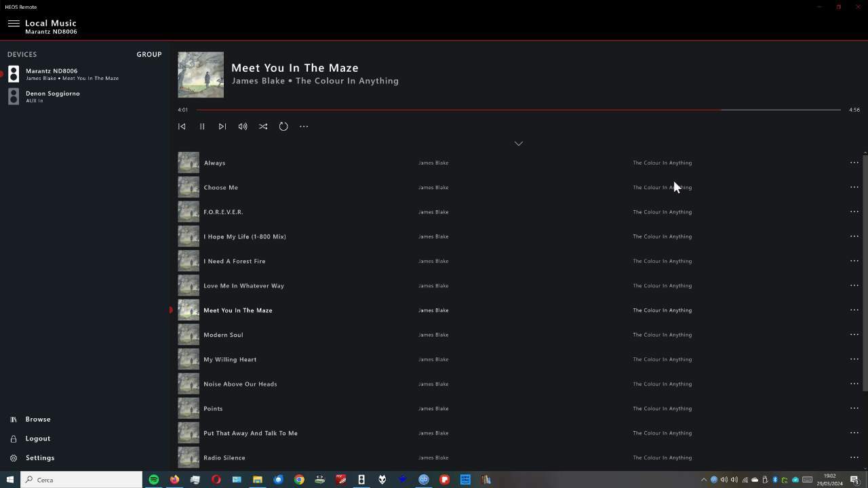Open the hamburger navigation menu
This screenshot has width=868, height=488.
(14, 23)
